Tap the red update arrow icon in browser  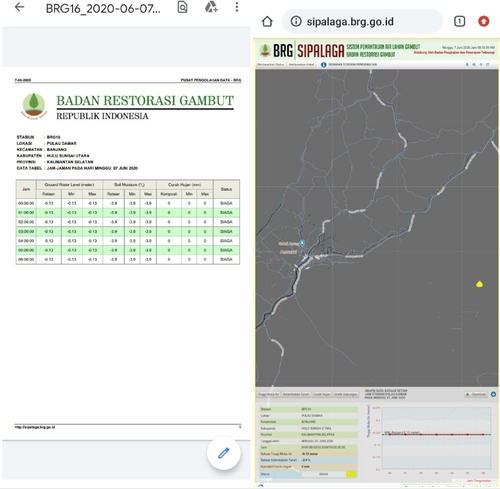coord(484,22)
